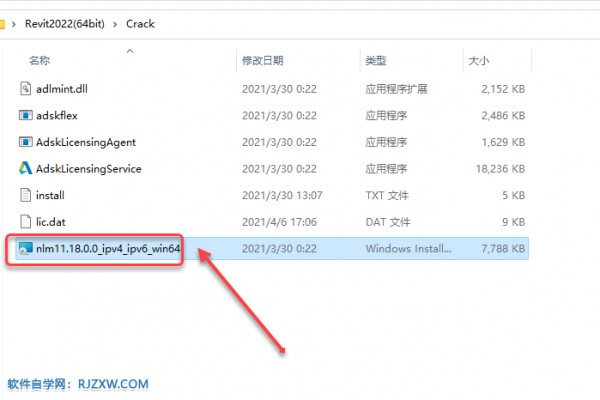The image size is (600, 400).
Task: Click the 应用程序 type of adskflex
Action: click(386, 115)
